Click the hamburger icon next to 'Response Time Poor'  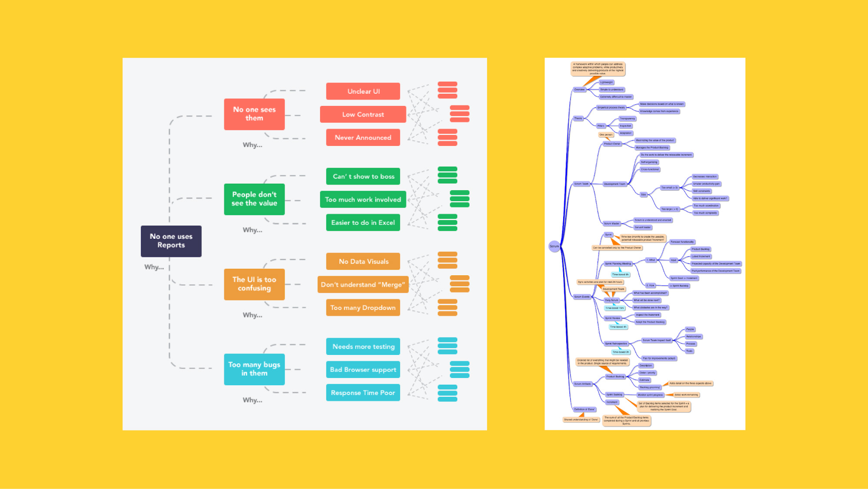pyautogui.click(x=448, y=393)
